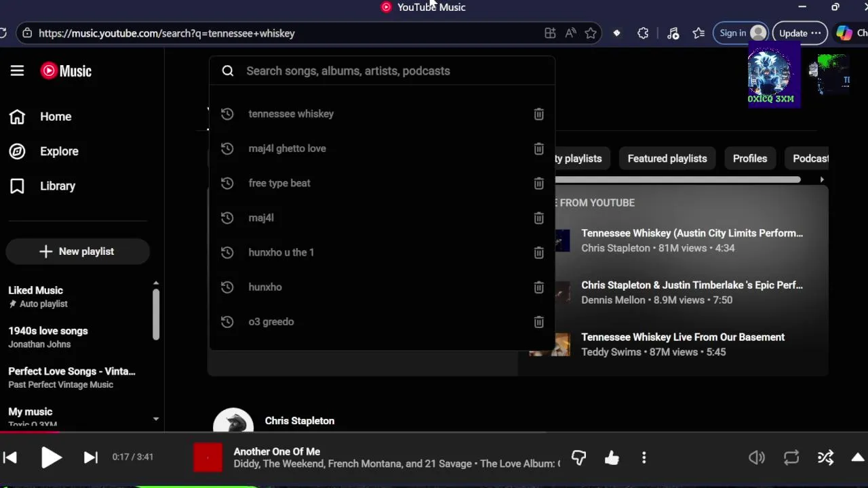Select the Profiles filter chip
Viewport: 868px width, 488px height.
750,159
